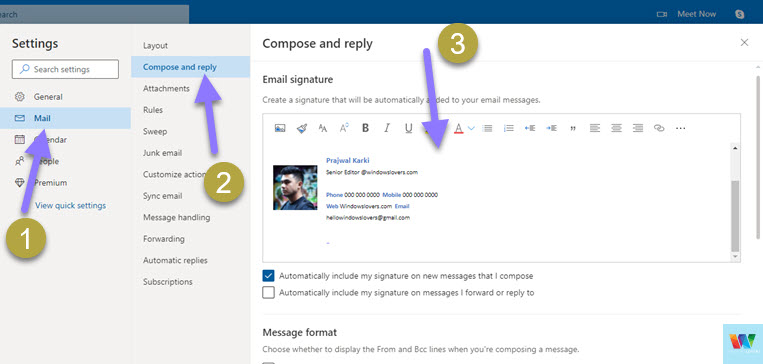Toggle underline formatting
The width and height of the screenshot is (763, 364).
[408, 128]
